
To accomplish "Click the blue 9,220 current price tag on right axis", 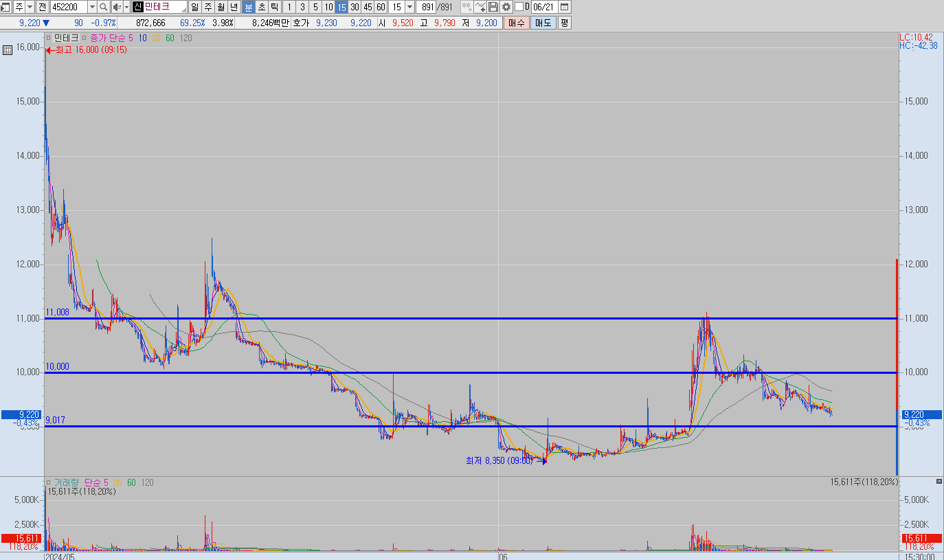I will [x=921, y=414].
